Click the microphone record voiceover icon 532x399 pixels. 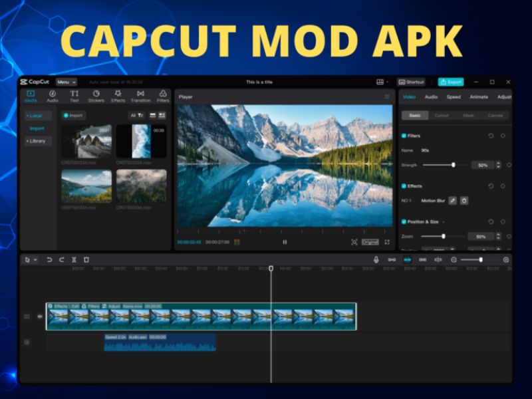(x=376, y=260)
